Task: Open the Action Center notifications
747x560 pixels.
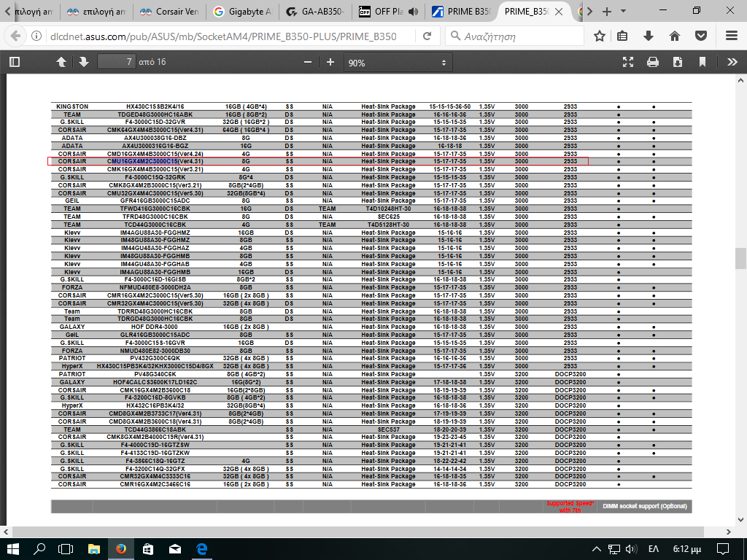Action: point(723,549)
